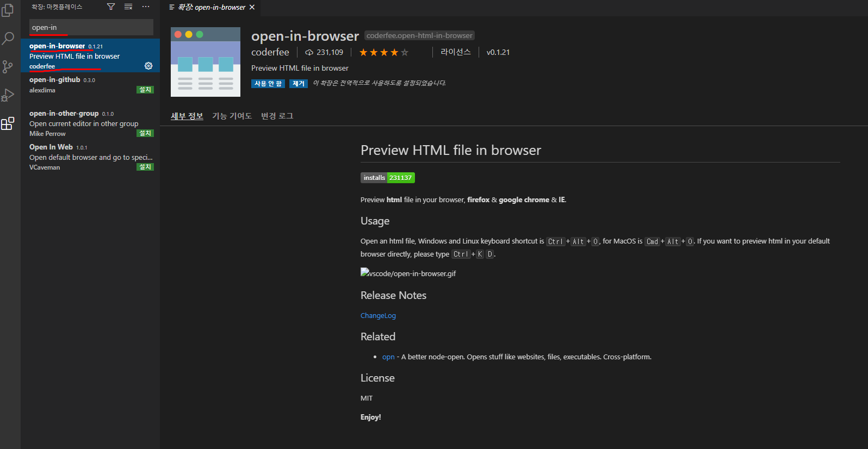Click the coderfee publisher name in the header
This screenshot has height=449, width=868.
[x=270, y=52]
